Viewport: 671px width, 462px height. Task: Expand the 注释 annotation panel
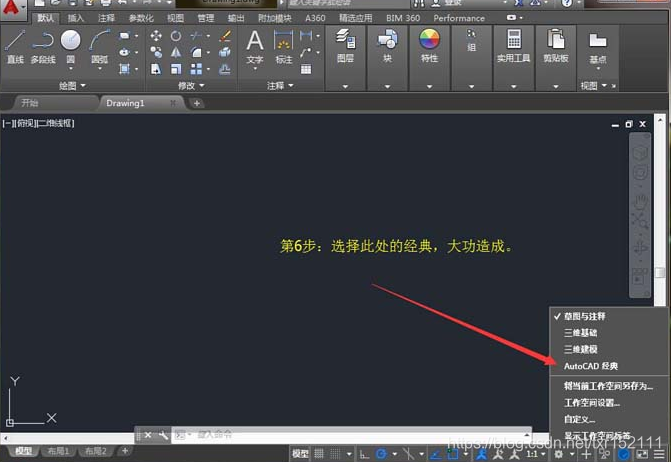(280, 86)
